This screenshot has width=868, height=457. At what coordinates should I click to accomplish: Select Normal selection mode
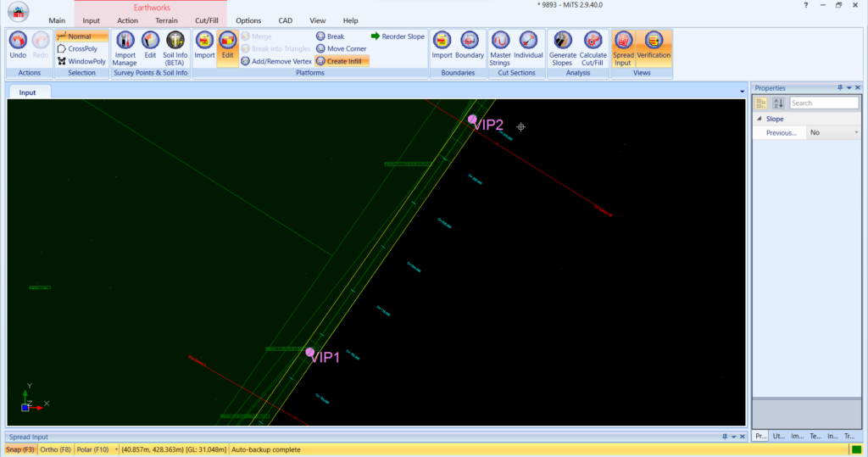pyautogui.click(x=81, y=36)
